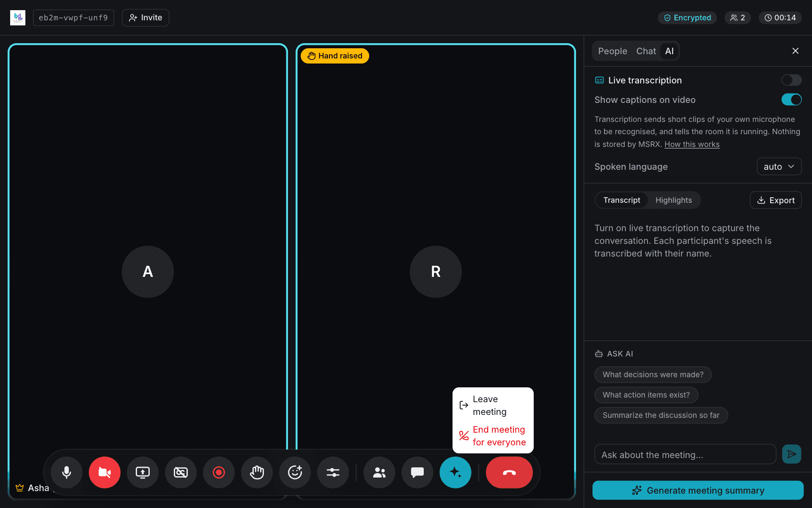Enable Live transcription switch
Image resolution: width=812 pixels, height=508 pixels.
coord(791,80)
